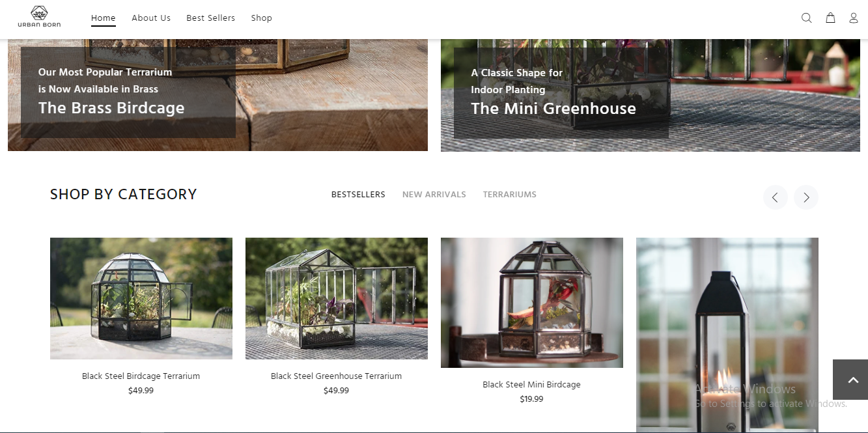The width and height of the screenshot is (868, 433).
Task: Click the Black Steel Mini Birdcage photo
Action: (x=532, y=303)
